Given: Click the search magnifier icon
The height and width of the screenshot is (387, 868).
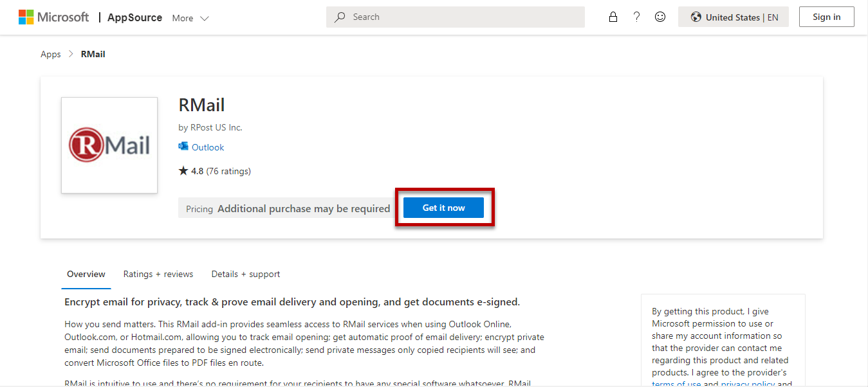Looking at the screenshot, I should [x=340, y=17].
